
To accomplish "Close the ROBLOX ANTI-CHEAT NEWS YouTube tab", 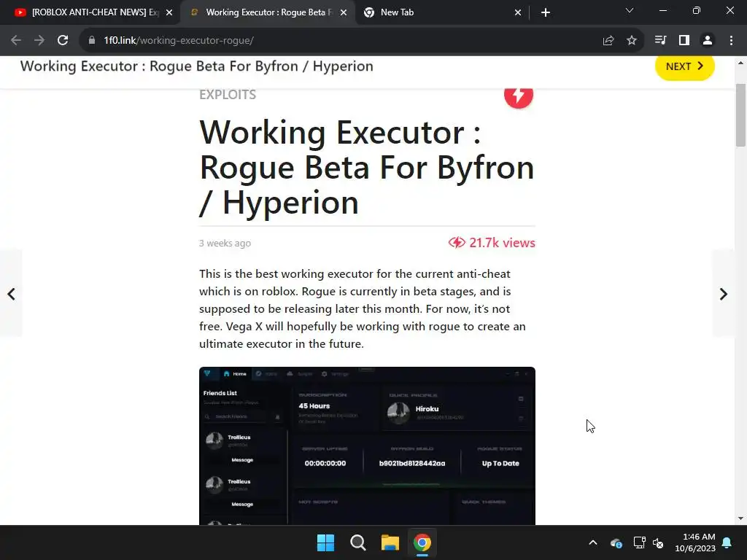I will pyautogui.click(x=169, y=12).
